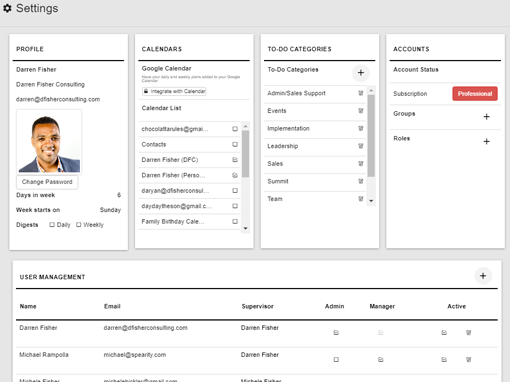Click the profile email darren@dfisherconsulting.com
Viewport: 510px width, 382px height.
coord(58,99)
